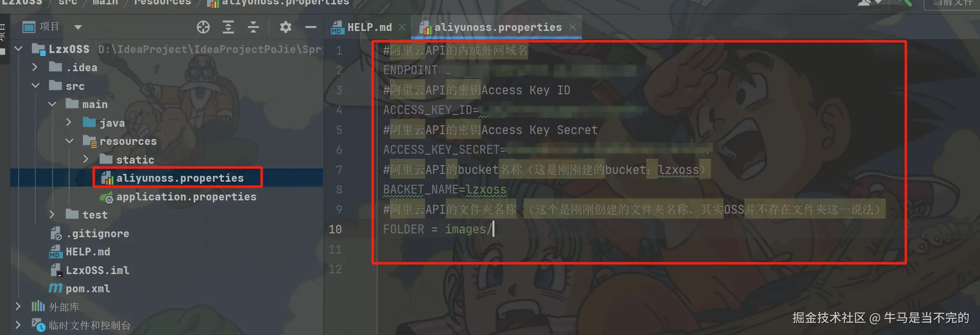Hide the project panel with minus icon

coord(311,27)
